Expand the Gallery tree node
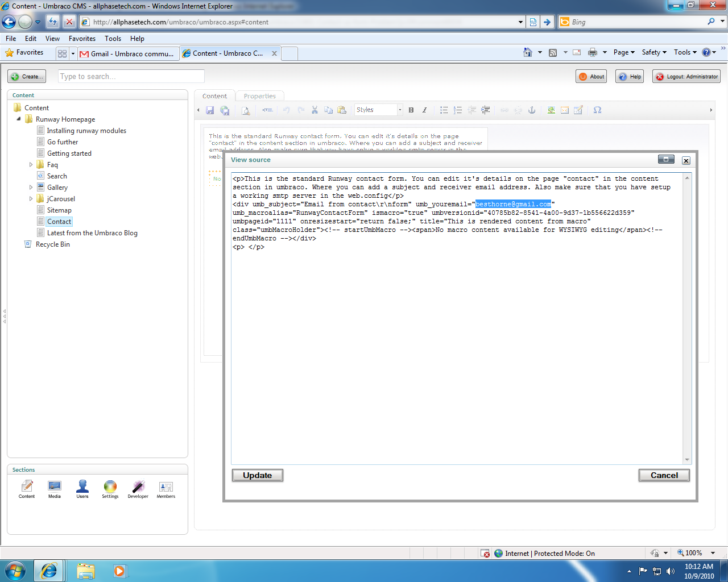Image resolution: width=728 pixels, height=582 pixels. click(31, 188)
